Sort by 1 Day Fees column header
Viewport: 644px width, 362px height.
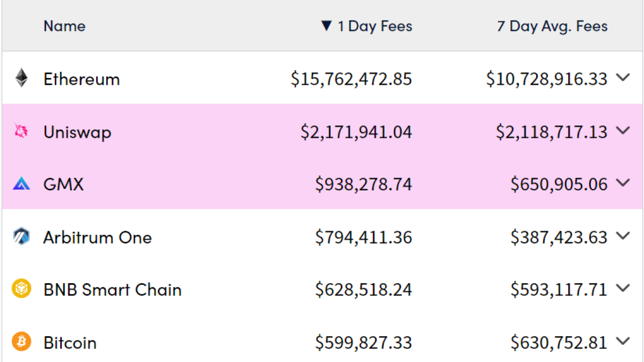[x=375, y=26]
